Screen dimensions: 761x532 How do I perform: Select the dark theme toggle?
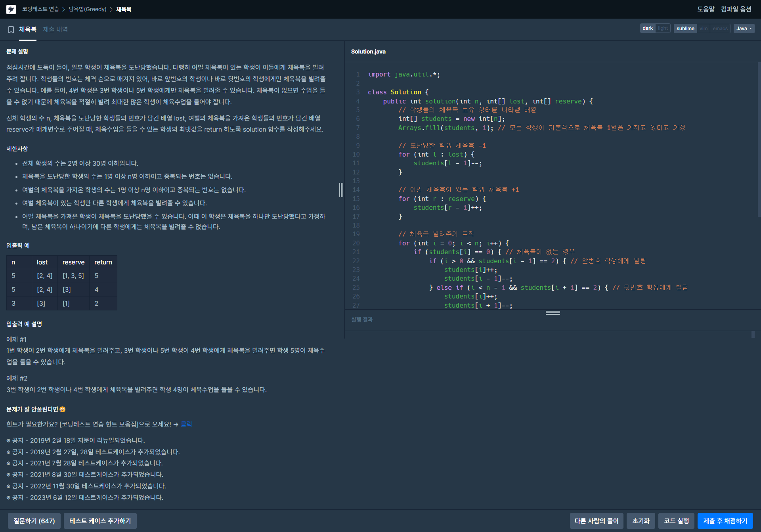pos(647,29)
